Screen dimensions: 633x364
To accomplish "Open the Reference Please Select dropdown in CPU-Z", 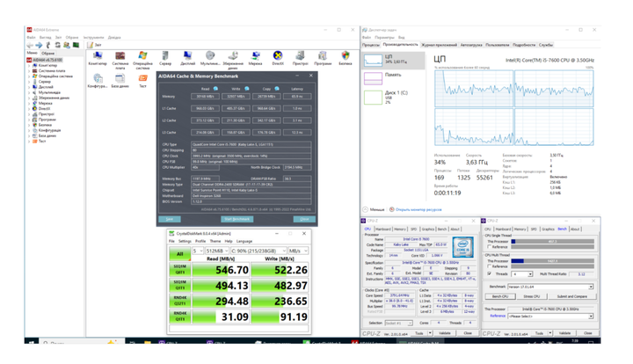I will 550,316.
